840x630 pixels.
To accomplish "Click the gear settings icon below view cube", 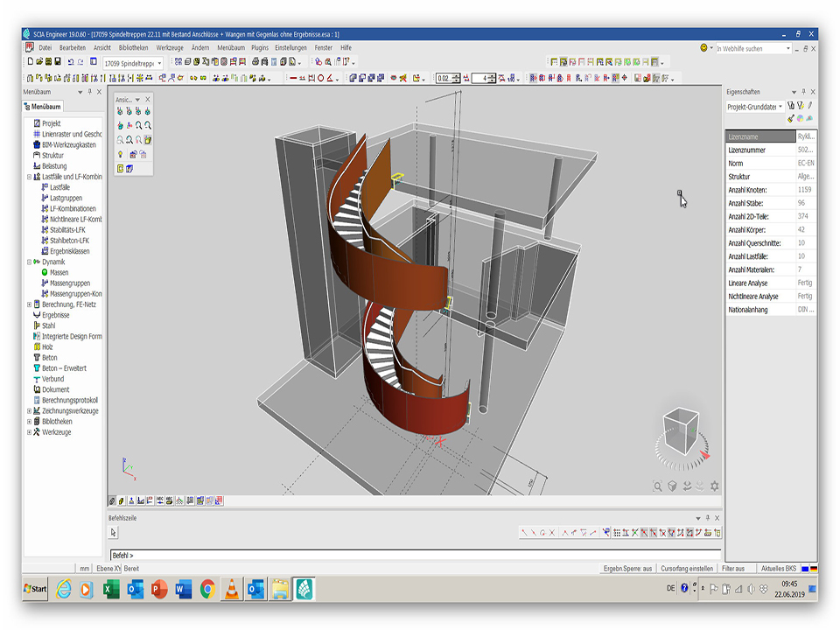I will tap(715, 486).
